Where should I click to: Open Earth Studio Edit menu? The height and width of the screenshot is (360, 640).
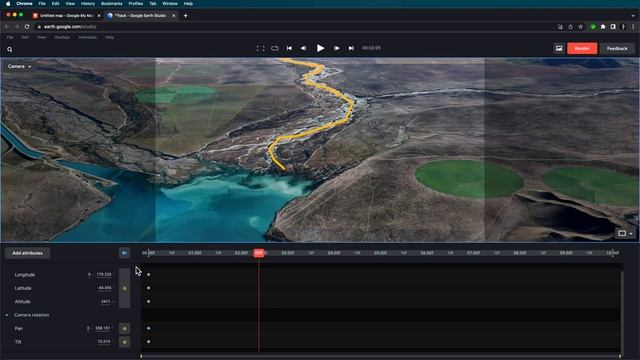tap(25, 37)
